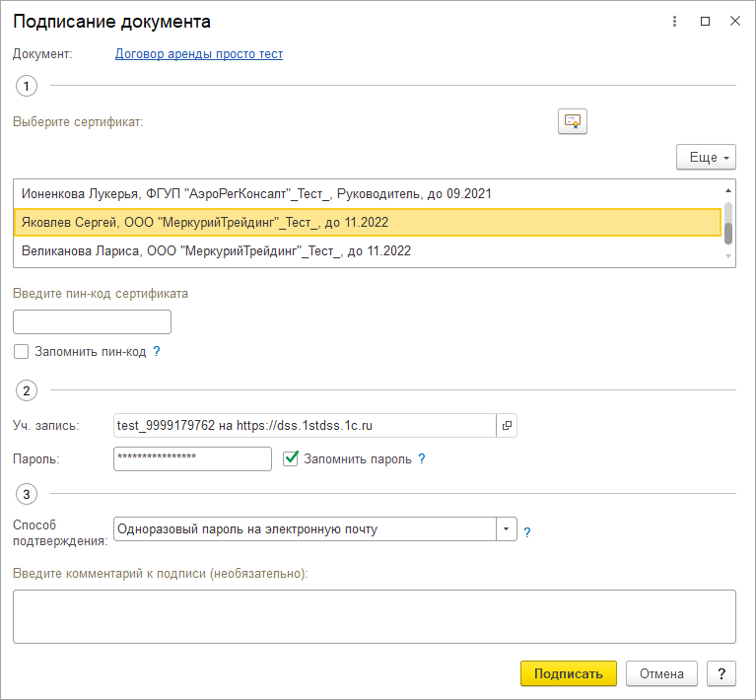756x700 pixels.
Task: Expand the Способ подтверждения dropdown
Action: [506, 528]
